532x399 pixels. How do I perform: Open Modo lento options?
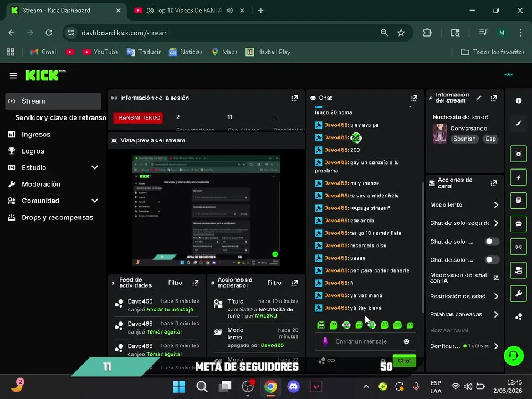click(464, 204)
